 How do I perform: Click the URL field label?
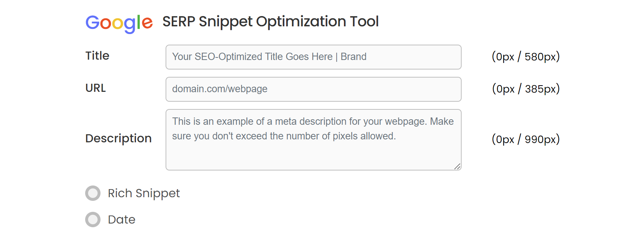point(95,88)
